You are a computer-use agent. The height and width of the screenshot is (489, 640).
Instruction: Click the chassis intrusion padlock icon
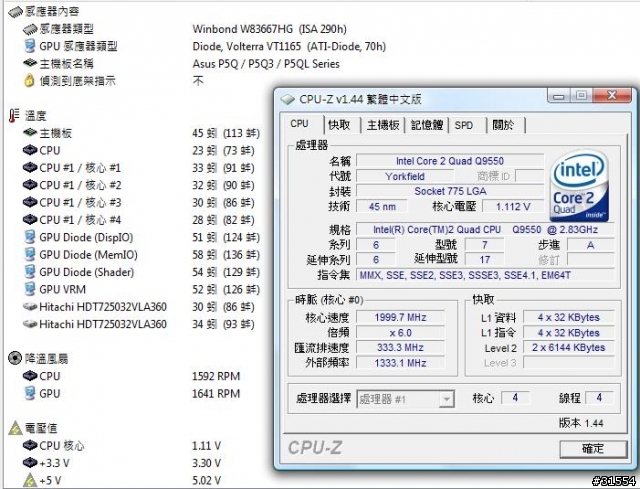point(29,80)
